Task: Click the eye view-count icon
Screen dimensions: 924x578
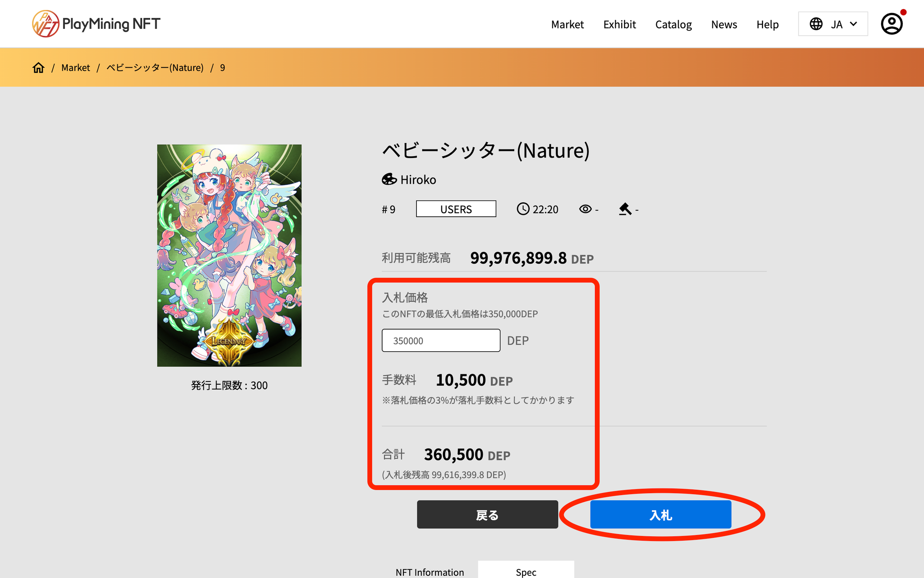Action: point(585,209)
